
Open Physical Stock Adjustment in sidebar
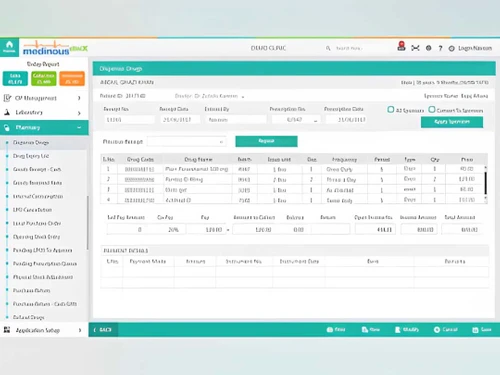pos(43,277)
